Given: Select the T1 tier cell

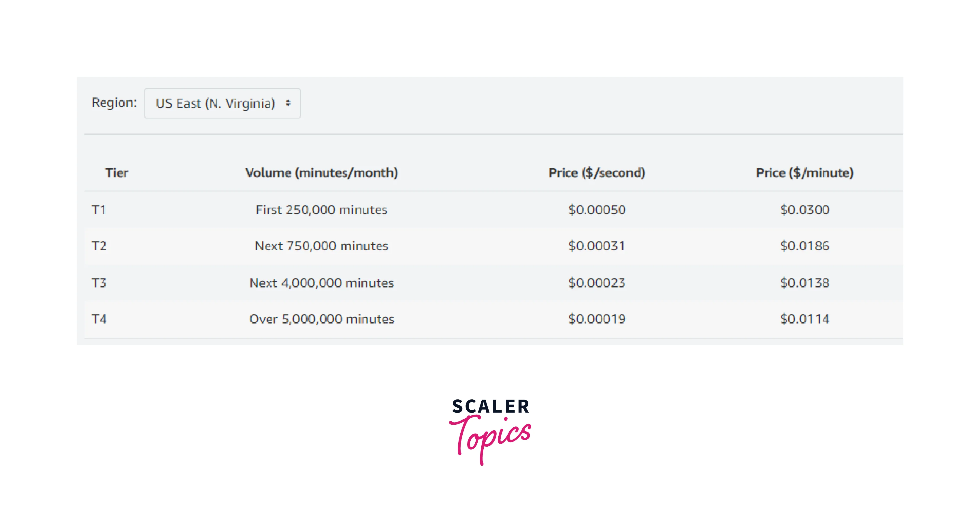Looking at the screenshot, I should tap(99, 210).
